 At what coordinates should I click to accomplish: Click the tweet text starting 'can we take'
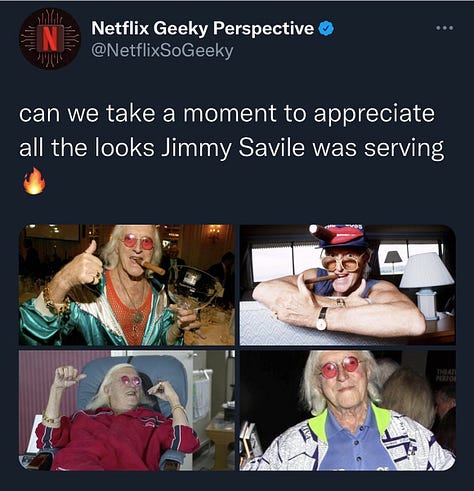[231, 131]
